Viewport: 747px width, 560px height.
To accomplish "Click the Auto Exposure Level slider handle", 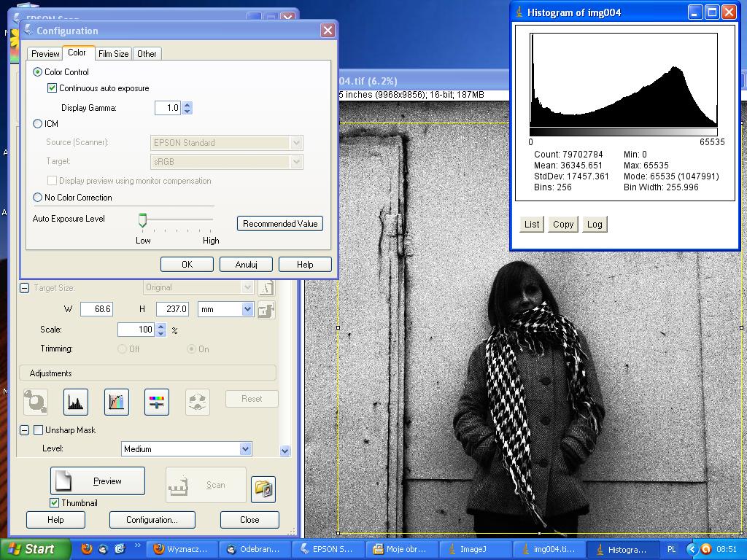I will (x=143, y=220).
